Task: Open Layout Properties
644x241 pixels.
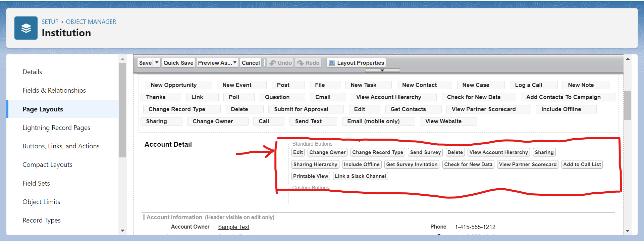Action: tap(356, 63)
